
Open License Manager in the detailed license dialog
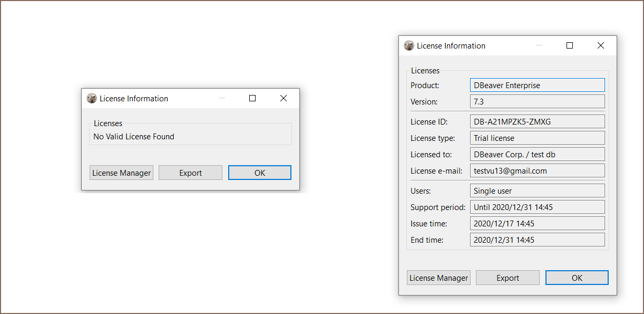click(x=438, y=278)
